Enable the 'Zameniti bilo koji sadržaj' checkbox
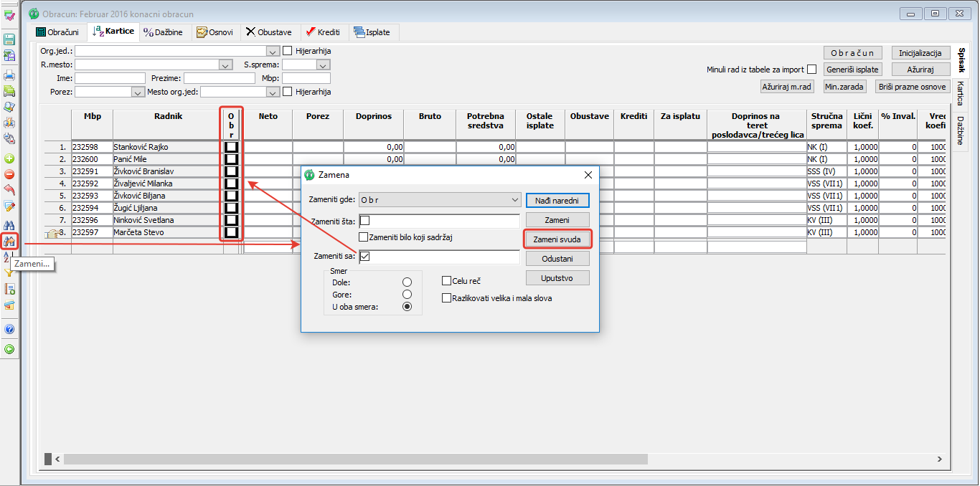Screen dimensions: 980x486 click(364, 237)
